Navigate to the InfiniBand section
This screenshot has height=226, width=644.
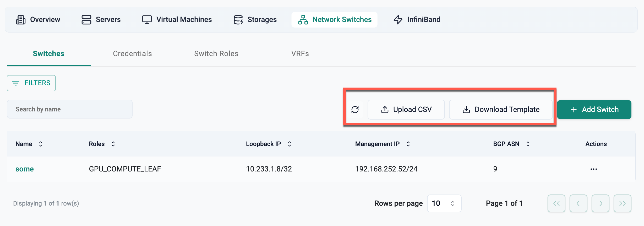[417, 20]
